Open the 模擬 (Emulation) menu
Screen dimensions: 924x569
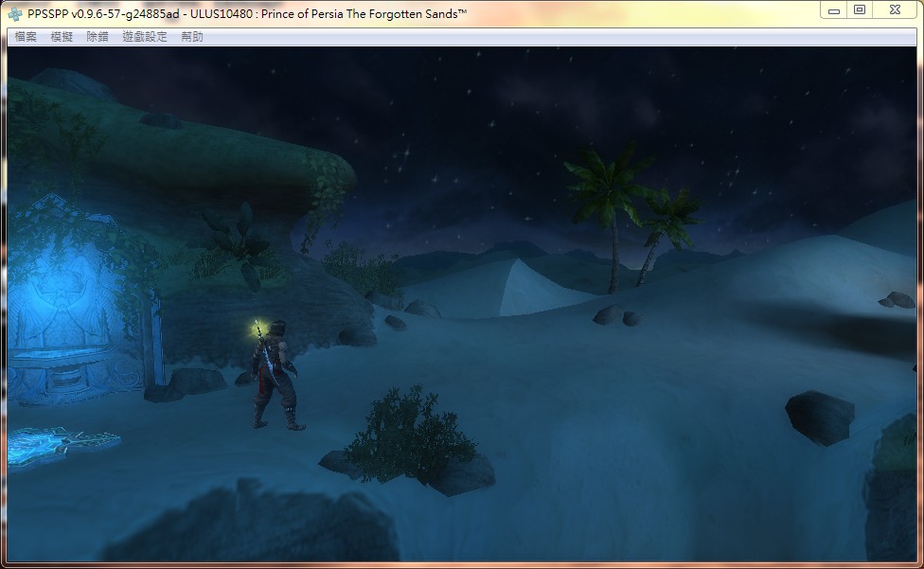[62, 37]
